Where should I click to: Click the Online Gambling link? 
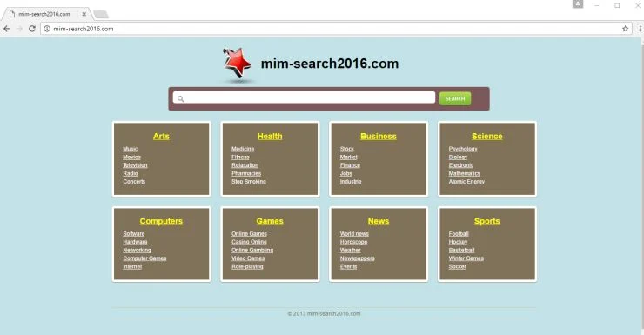click(x=252, y=251)
